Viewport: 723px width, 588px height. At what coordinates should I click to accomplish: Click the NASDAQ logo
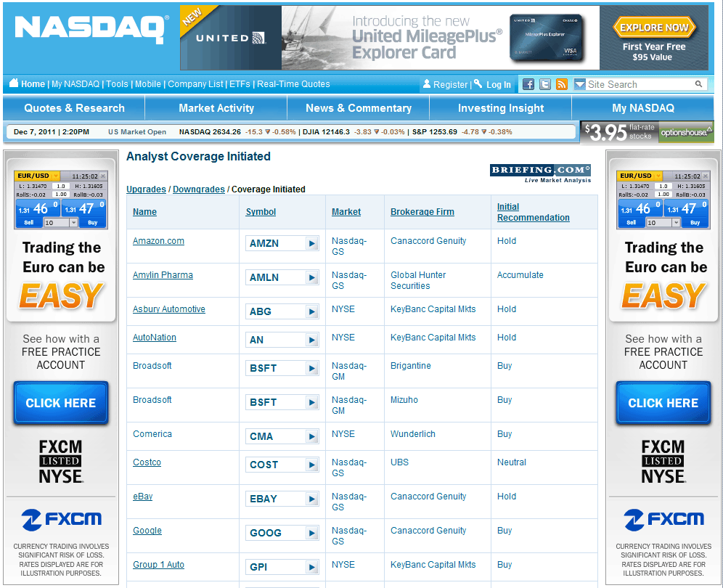click(91, 29)
